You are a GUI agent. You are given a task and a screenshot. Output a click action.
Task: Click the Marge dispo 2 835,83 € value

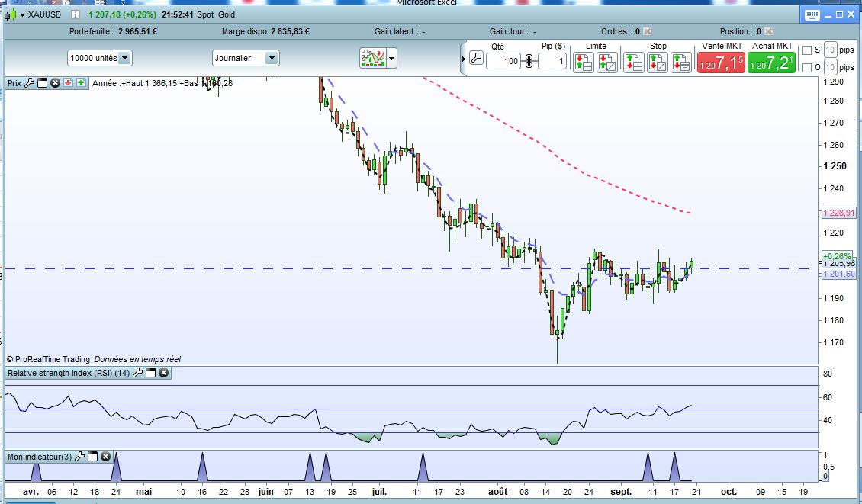[x=290, y=31]
